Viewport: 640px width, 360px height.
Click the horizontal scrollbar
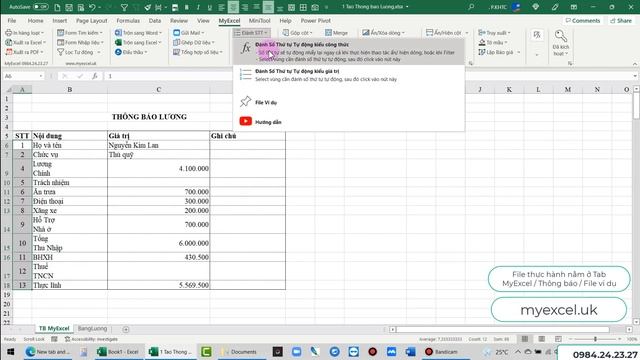pyautogui.click(x=502, y=329)
